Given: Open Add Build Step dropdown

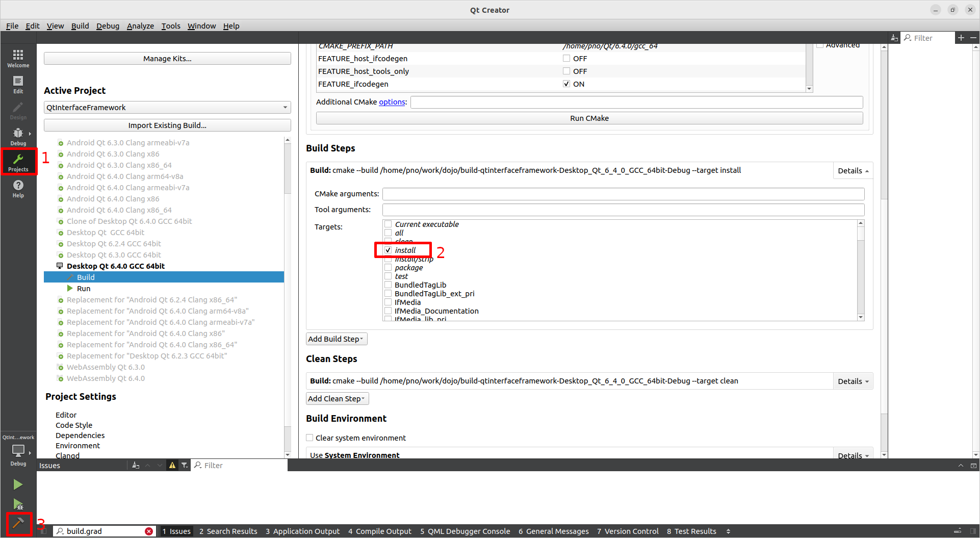Looking at the screenshot, I should [337, 339].
